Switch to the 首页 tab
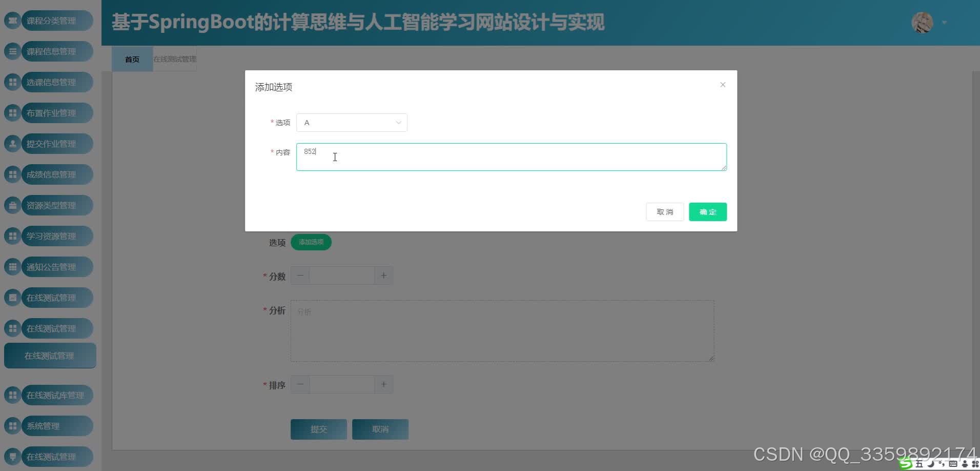 click(x=132, y=58)
